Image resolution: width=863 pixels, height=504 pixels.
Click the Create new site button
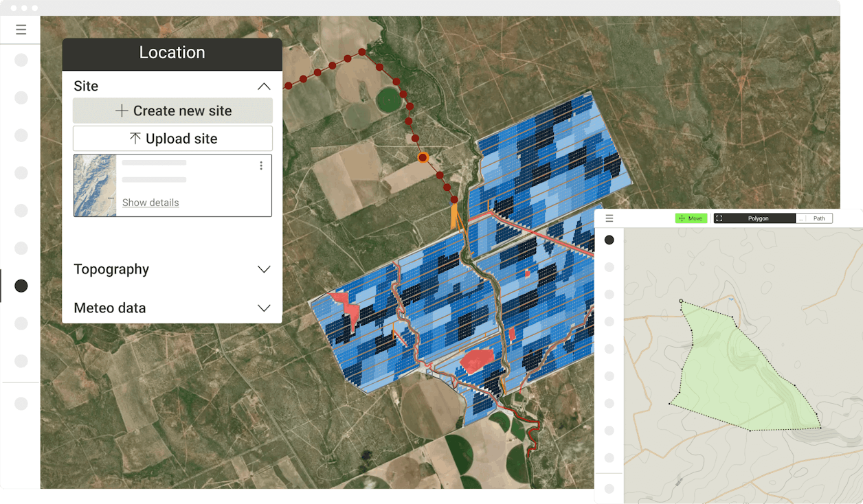(172, 111)
